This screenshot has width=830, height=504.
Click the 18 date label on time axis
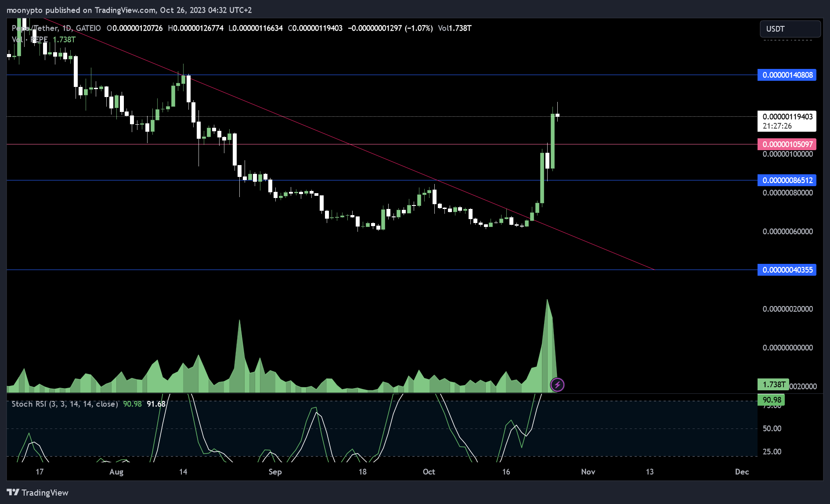coord(362,472)
